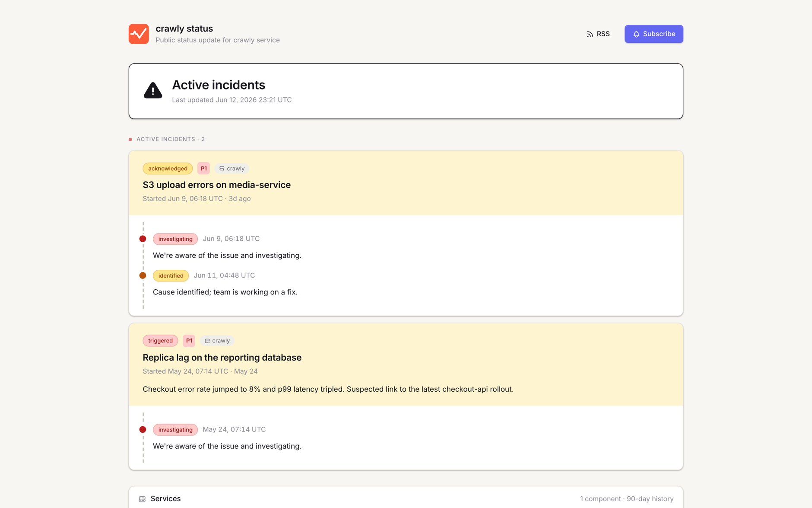This screenshot has width=812, height=508.
Task: Click the "Cause identified; team is working on a fix." text
Action: (x=225, y=292)
